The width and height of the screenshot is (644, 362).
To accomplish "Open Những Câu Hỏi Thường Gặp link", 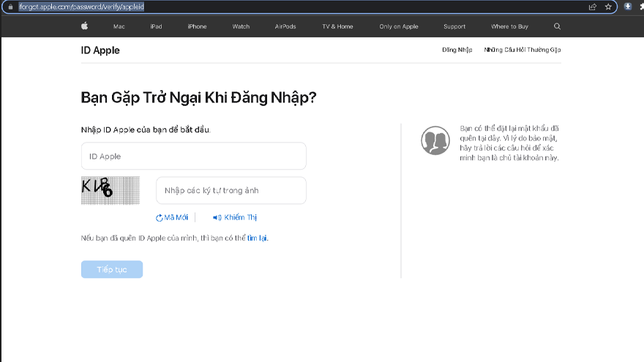I will pyautogui.click(x=522, y=50).
